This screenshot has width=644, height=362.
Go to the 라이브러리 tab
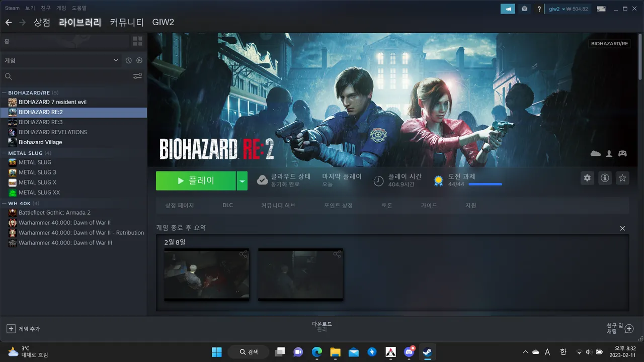pos(80,23)
